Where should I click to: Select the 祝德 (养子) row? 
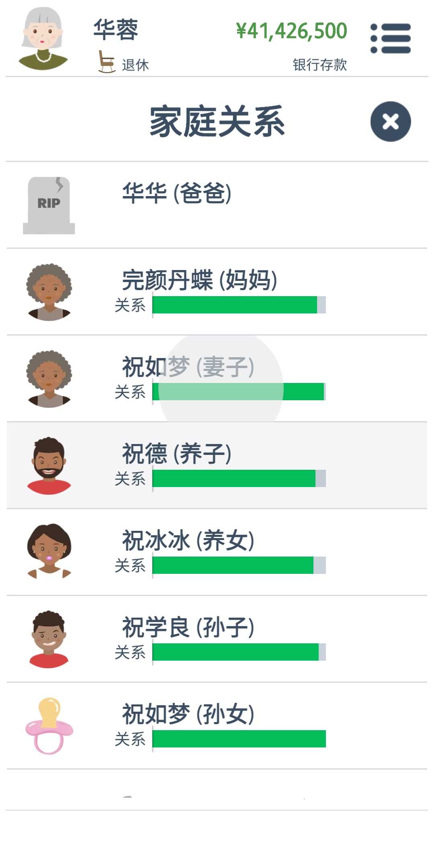217,465
